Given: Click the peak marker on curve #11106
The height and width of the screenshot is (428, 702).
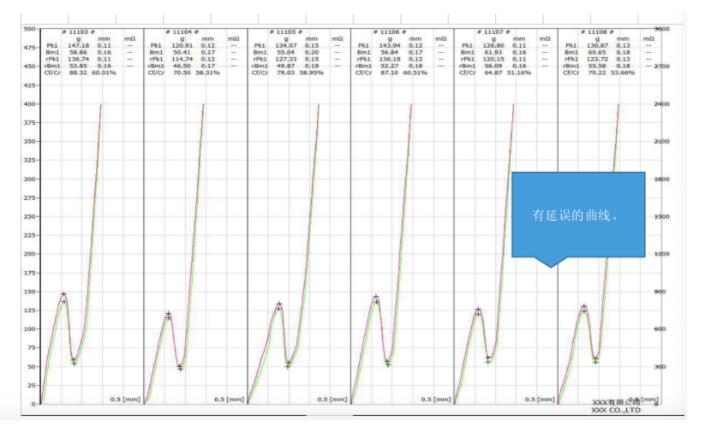Looking at the screenshot, I should pyautogui.click(x=376, y=298).
